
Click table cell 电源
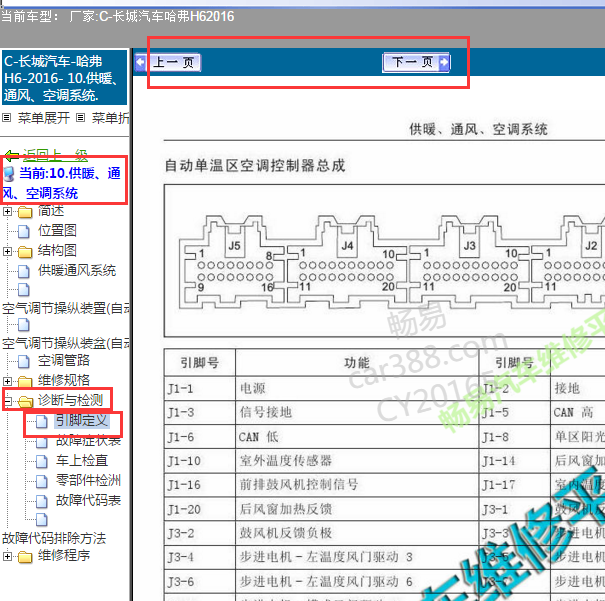coord(357,388)
